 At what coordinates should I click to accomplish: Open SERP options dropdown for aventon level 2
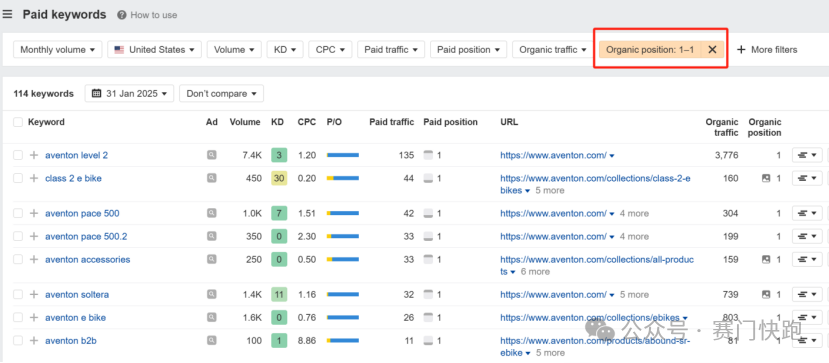tap(807, 155)
